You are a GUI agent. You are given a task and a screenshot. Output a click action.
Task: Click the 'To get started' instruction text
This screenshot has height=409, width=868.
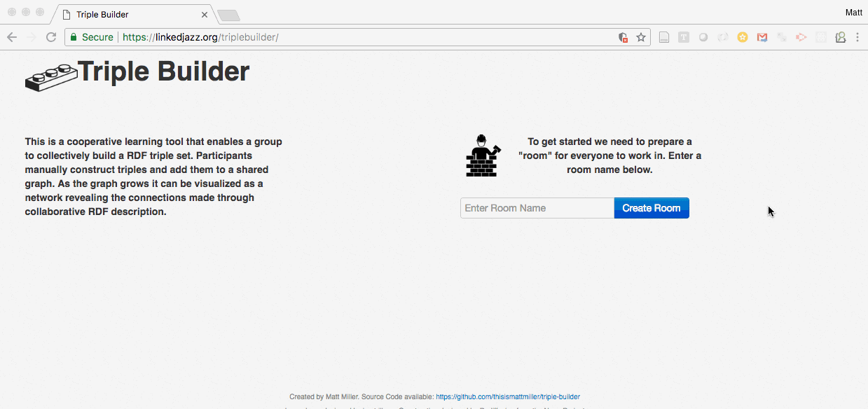pos(609,155)
